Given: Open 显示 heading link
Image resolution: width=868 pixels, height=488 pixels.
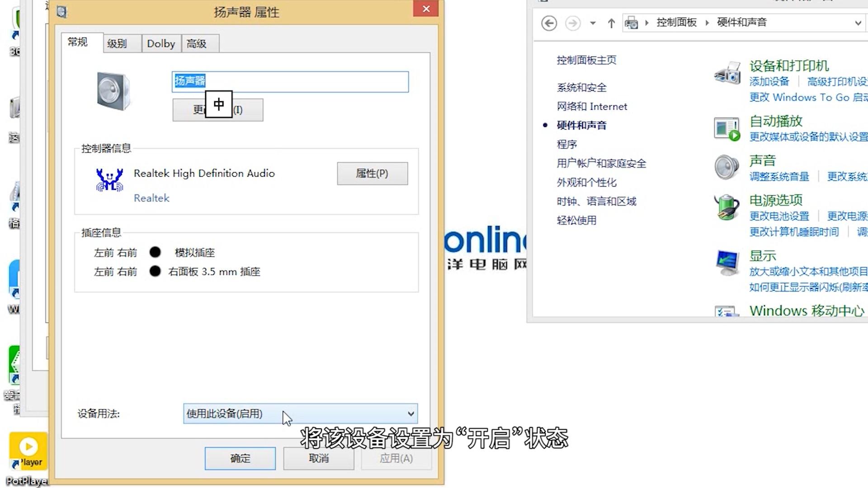Looking at the screenshot, I should click(x=762, y=256).
